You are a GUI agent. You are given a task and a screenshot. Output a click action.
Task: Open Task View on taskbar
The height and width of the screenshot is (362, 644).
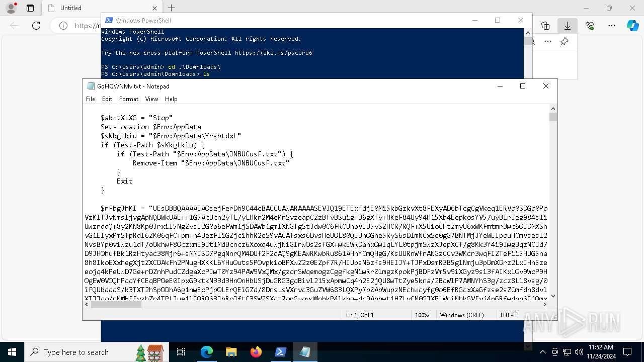coord(181,352)
